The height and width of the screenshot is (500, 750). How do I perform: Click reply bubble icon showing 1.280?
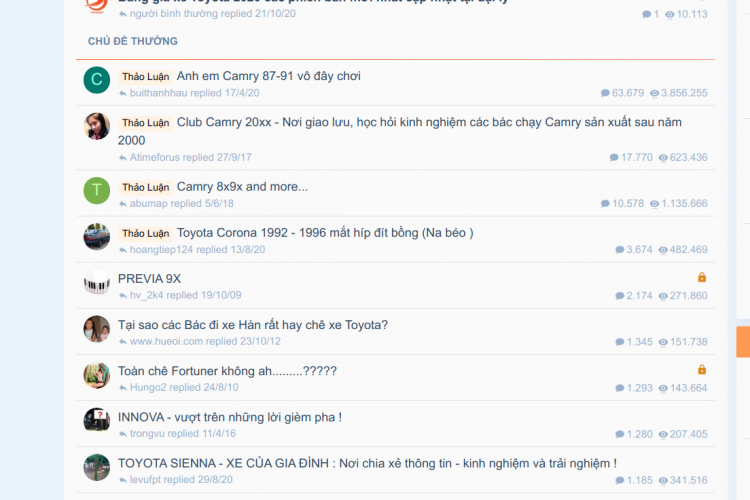(620, 434)
